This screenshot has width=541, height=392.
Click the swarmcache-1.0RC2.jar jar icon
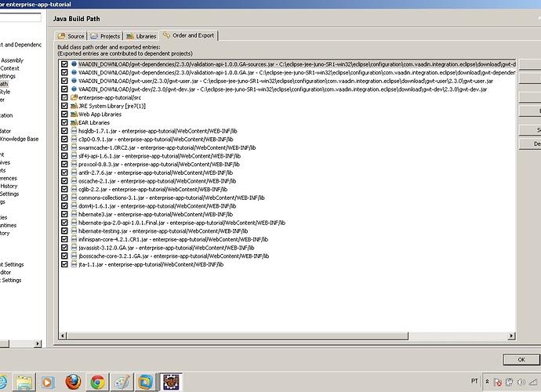pos(74,147)
